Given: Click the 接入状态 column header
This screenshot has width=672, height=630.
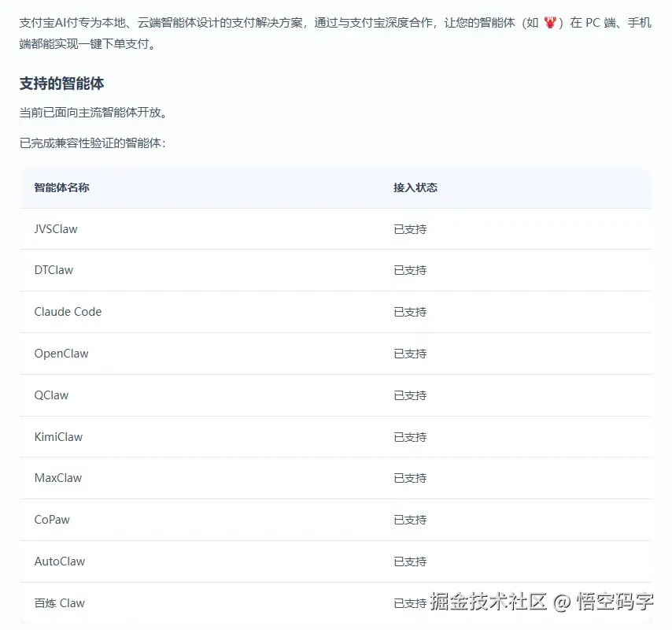Looking at the screenshot, I should (415, 187).
